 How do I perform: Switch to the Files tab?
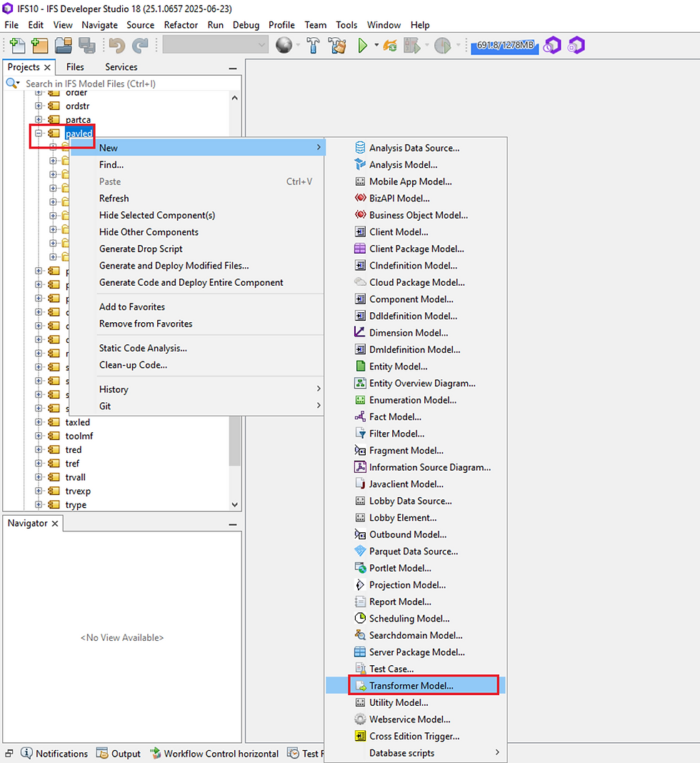point(75,66)
